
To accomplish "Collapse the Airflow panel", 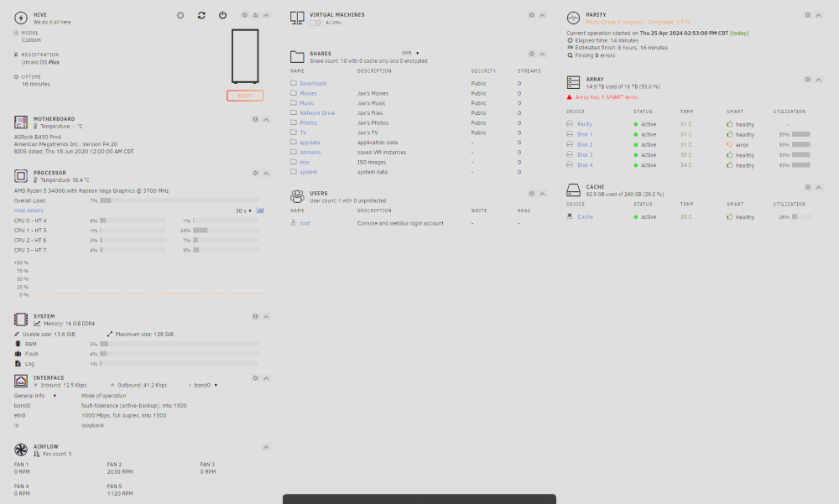I will 266,447.
